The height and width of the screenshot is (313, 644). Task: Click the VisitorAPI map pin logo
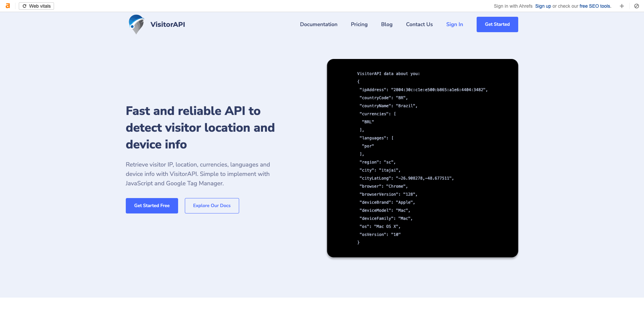click(x=136, y=24)
